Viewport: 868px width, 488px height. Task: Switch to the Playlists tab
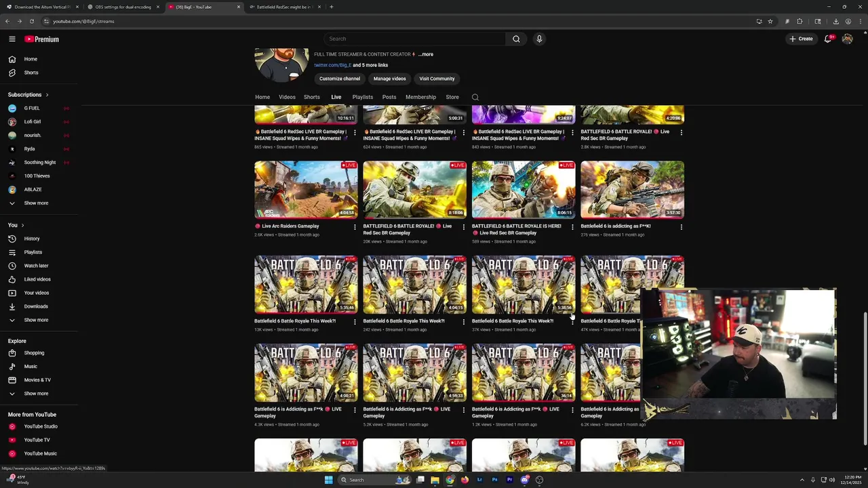pos(363,97)
